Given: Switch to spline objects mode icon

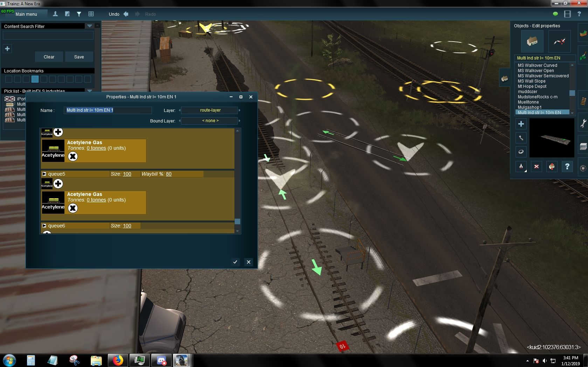Looking at the screenshot, I should pyautogui.click(x=559, y=41).
